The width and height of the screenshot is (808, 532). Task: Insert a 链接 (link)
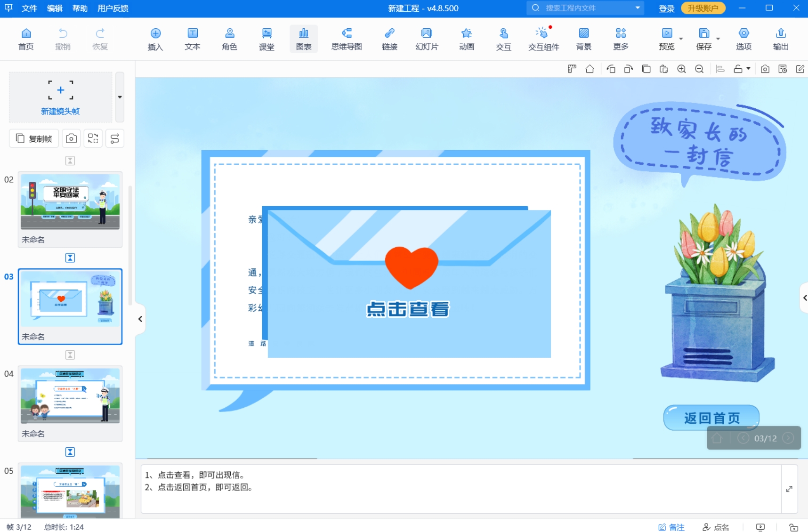tap(389, 39)
